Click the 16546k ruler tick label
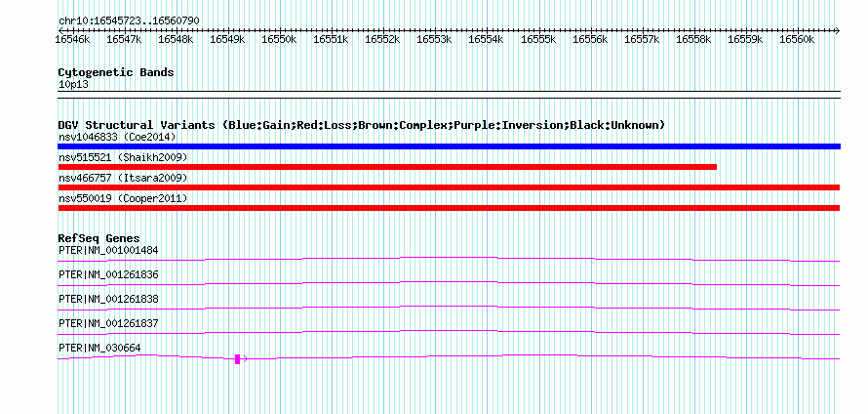Image resolution: width=868 pixels, height=414 pixels. [x=72, y=39]
